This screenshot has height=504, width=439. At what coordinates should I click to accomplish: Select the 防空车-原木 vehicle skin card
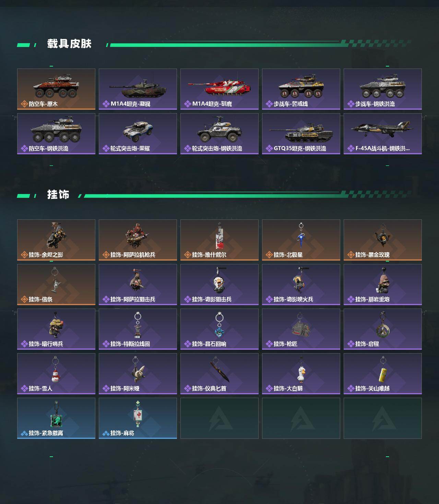coord(56,89)
